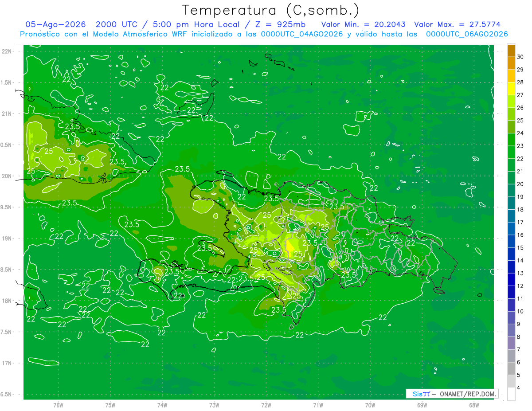
Task: Click the '0000UTC_06AGO2026' valid-until time
Action: [467, 34]
